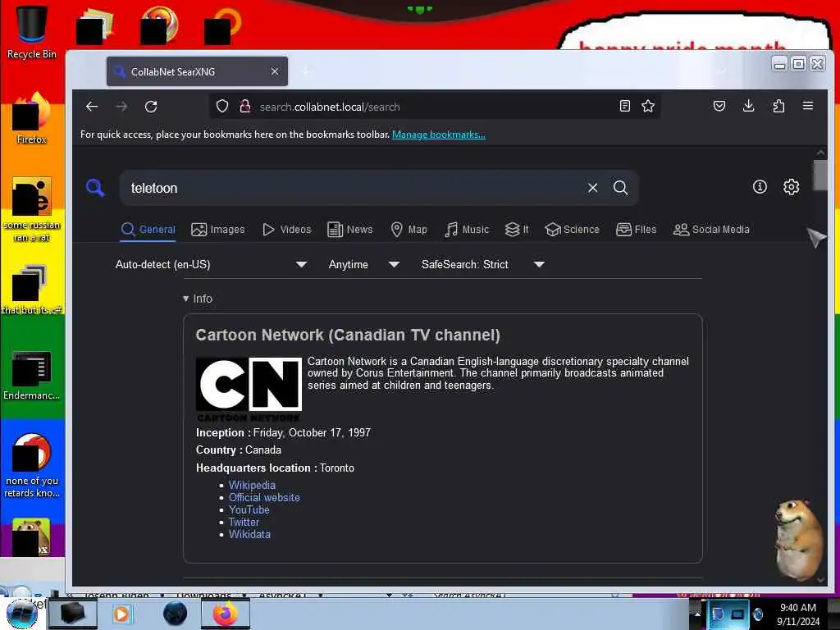Open the Official website link

(264, 498)
